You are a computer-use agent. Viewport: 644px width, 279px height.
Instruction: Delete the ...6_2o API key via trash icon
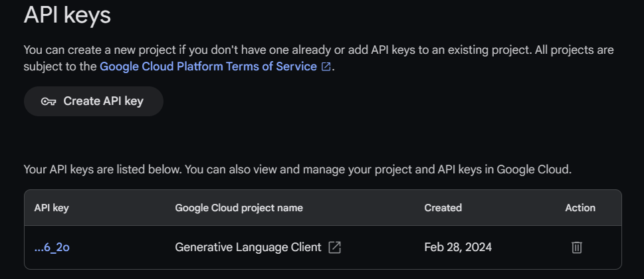tap(576, 247)
